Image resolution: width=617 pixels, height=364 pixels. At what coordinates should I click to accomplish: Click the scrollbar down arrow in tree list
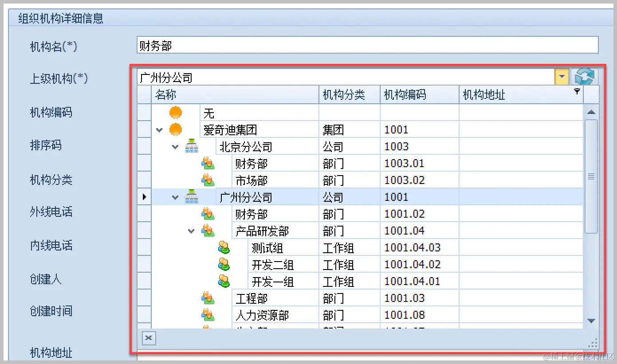click(591, 321)
